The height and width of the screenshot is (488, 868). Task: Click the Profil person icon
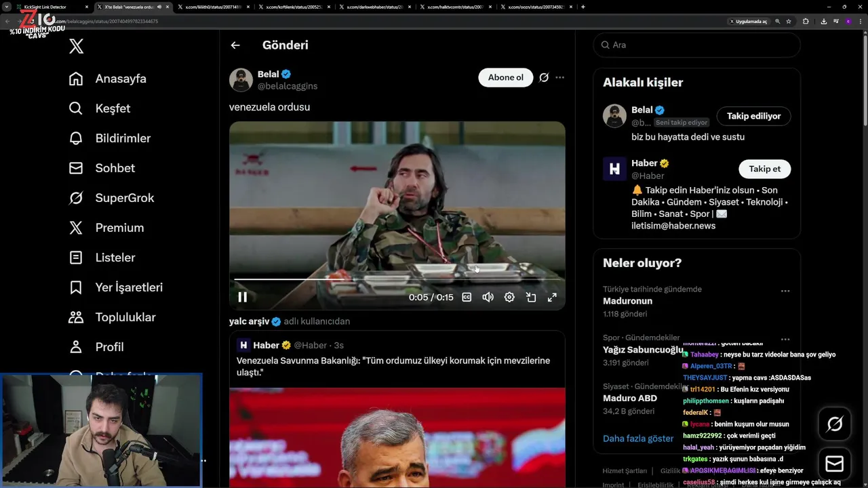(x=76, y=347)
